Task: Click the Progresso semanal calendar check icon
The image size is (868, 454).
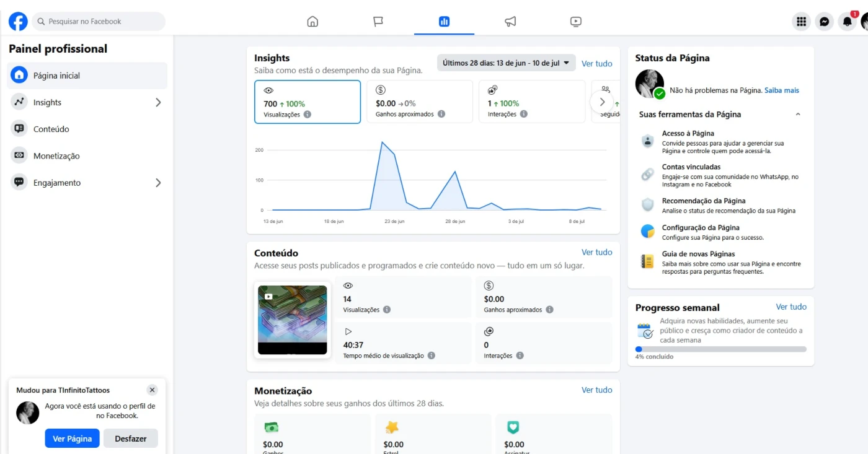Action: pos(645,331)
